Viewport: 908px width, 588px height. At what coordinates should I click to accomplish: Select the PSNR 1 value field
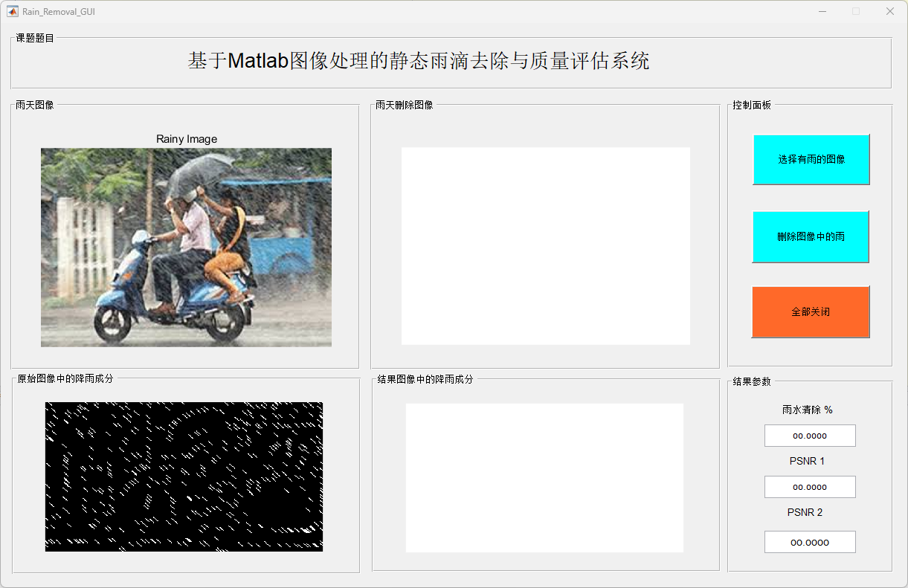click(810, 487)
